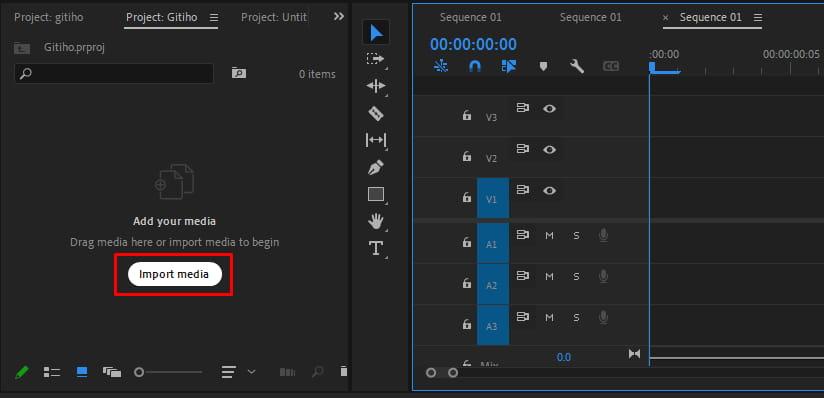Screen dimensions: 824x398
Task: Select the Selection tool arrow
Action: click(x=376, y=33)
